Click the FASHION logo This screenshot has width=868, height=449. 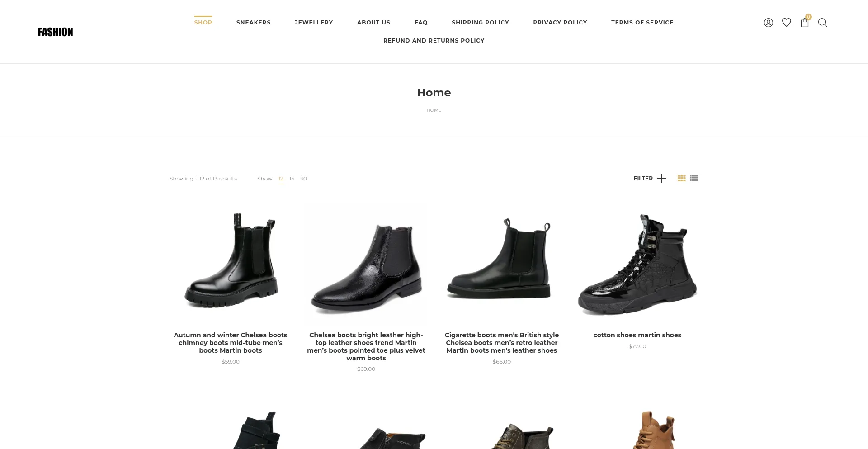[x=55, y=32]
